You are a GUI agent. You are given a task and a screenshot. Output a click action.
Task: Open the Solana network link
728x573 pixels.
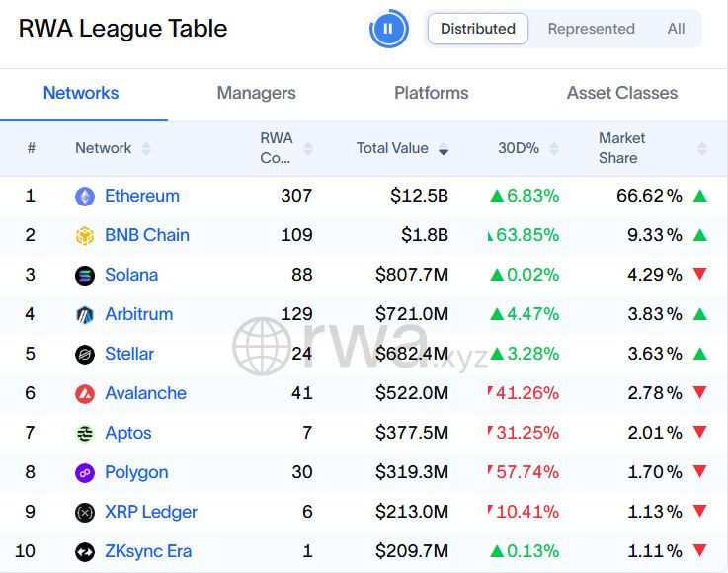(x=131, y=275)
